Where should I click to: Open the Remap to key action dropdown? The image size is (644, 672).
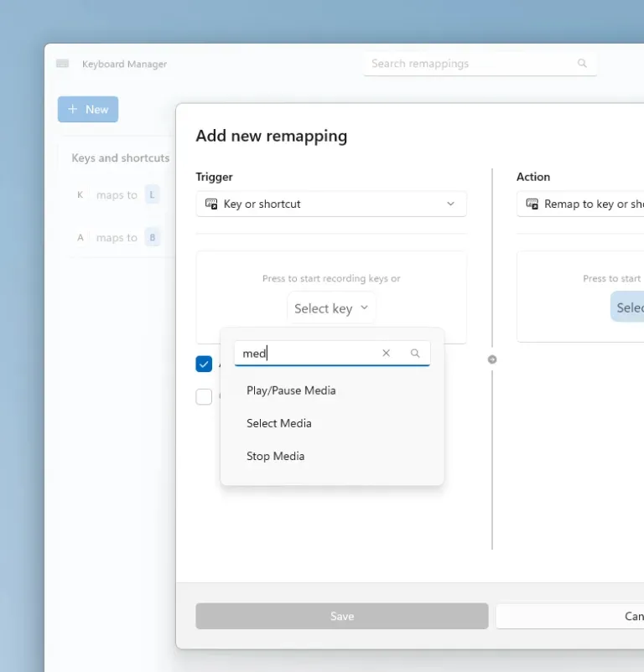point(580,204)
